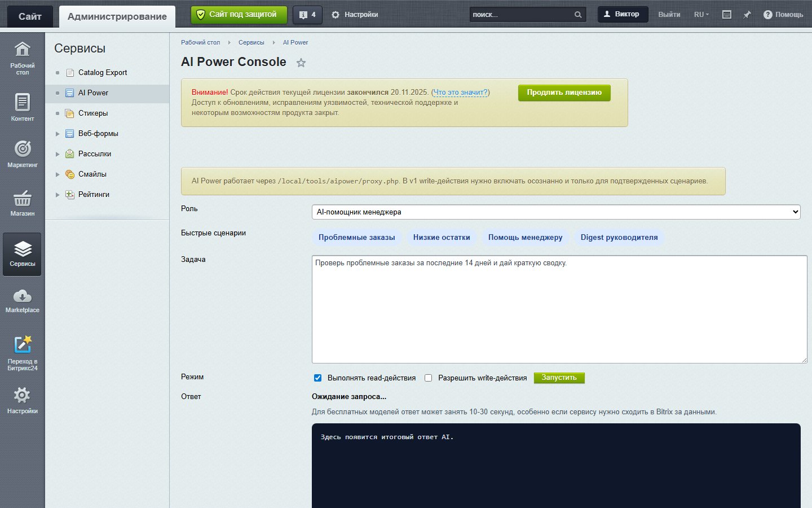Click the AI Power menu item icon

[70, 93]
